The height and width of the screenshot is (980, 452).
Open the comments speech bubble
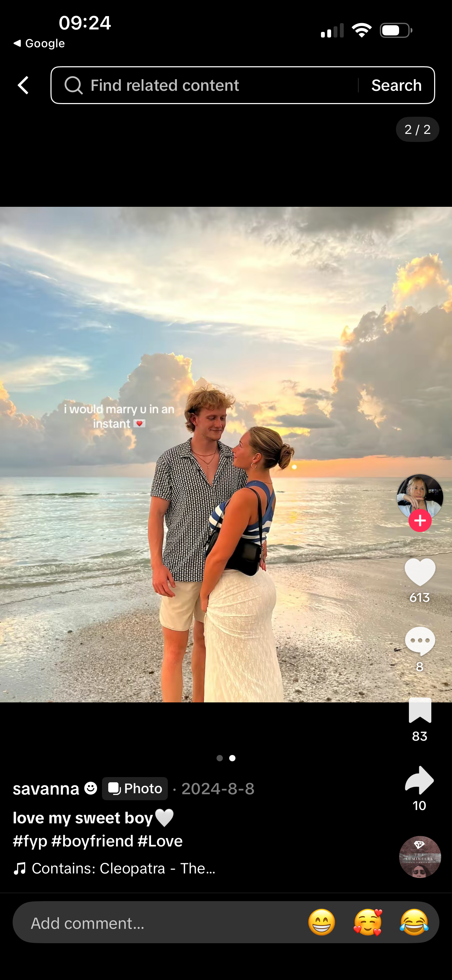tap(420, 641)
